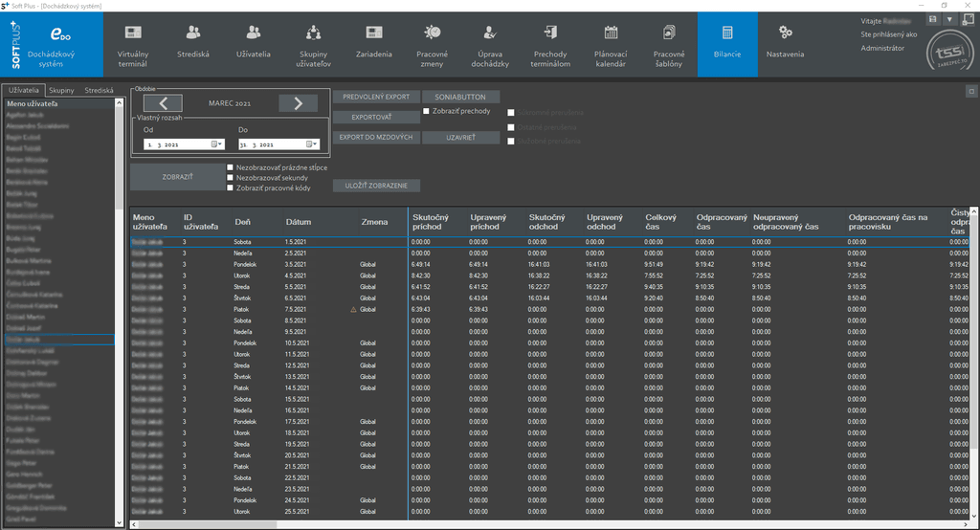Tick the Nezobrazovať sekundy checkbox
This screenshot has width=980, height=530.
pyautogui.click(x=231, y=177)
